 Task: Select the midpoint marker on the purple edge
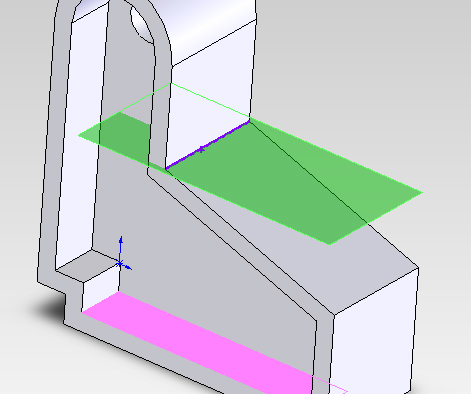pyautogui.click(x=201, y=150)
